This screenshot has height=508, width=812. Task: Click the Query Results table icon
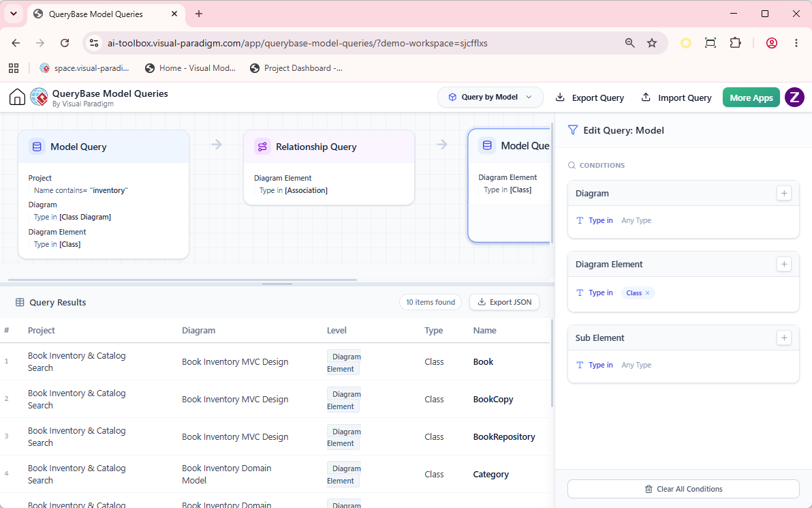[20, 302]
